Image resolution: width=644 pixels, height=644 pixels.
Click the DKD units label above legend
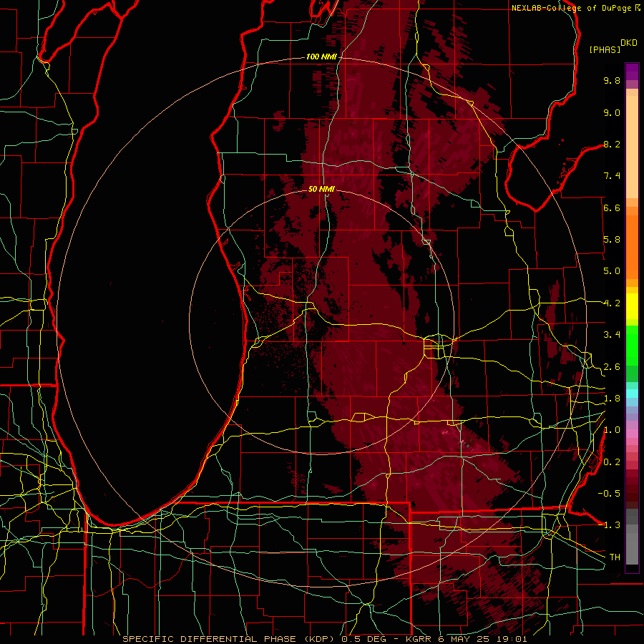(x=629, y=43)
